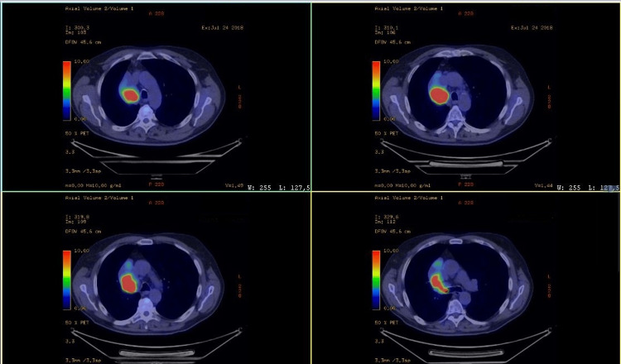Click 'm=0.00 M=10.00 g/ml' in the Im: 106 view
This screenshot has width=621, height=364.
[402, 185]
